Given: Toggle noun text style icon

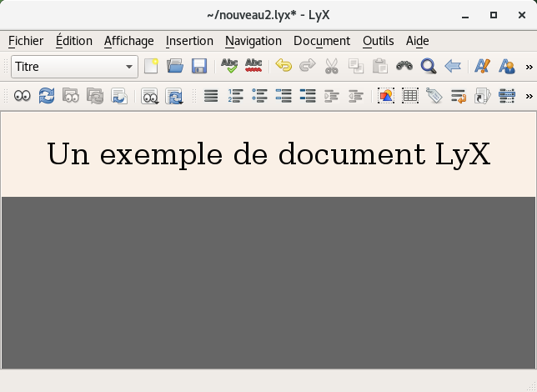Looking at the screenshot, I should pyautogui.click(x=506, y=66).
